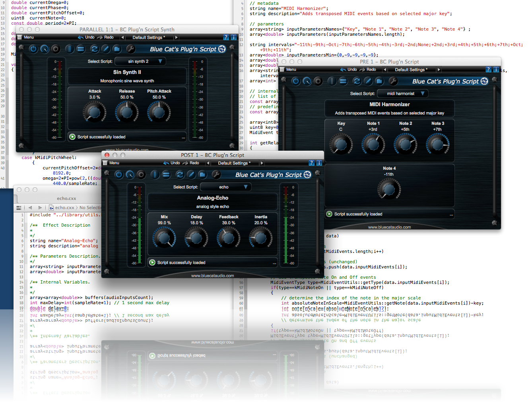Click the knob-dial icon in the PRE 1 toolbar

(307, 81)
